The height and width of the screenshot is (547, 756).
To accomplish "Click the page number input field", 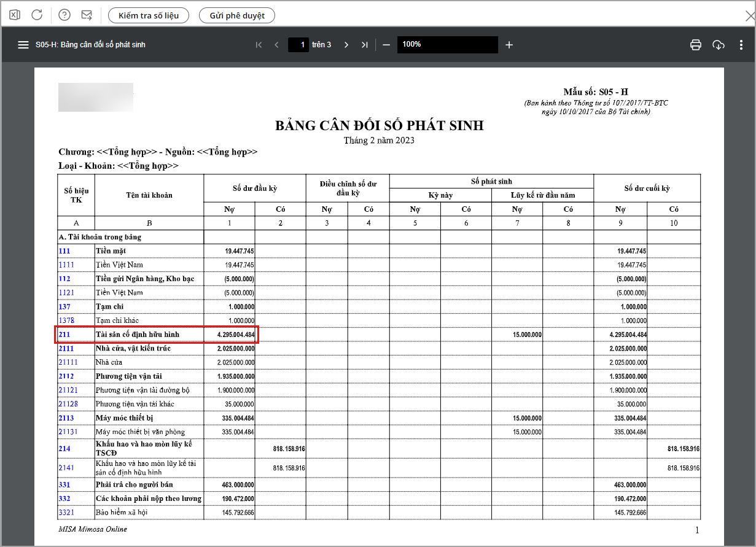I will [298, 45].
